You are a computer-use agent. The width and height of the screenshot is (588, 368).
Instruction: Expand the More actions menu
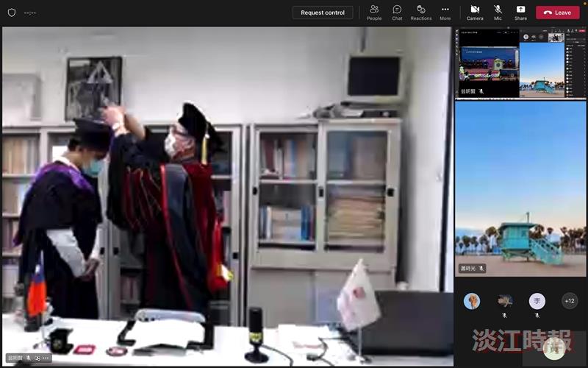pyautogui.click(x=445, y=13)
